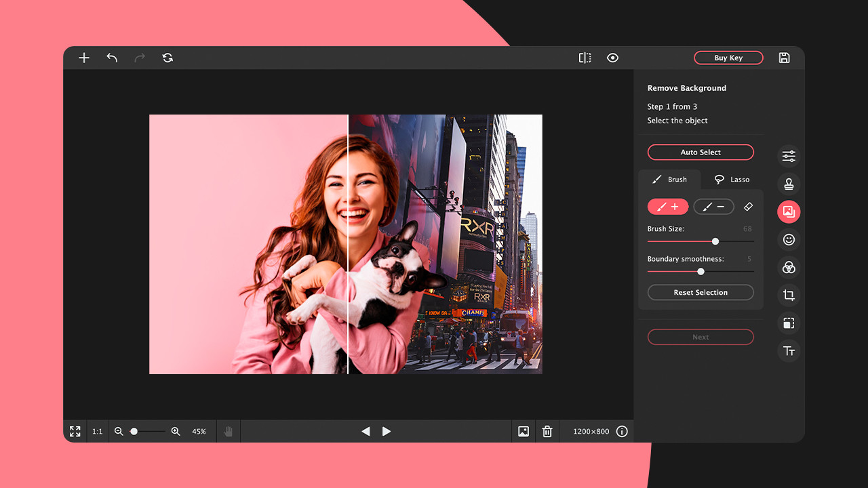Switch to the Brush tab
868x488 pixels.
coord(669,180)
